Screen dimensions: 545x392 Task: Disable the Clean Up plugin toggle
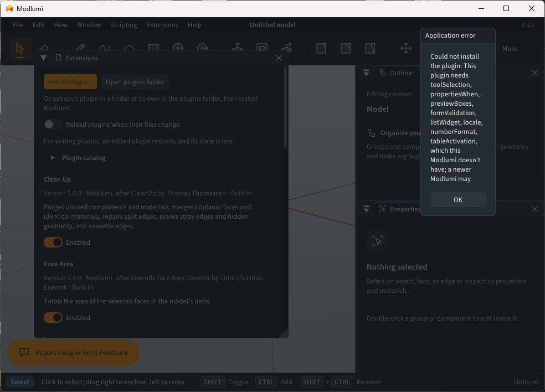pos(53,242)
